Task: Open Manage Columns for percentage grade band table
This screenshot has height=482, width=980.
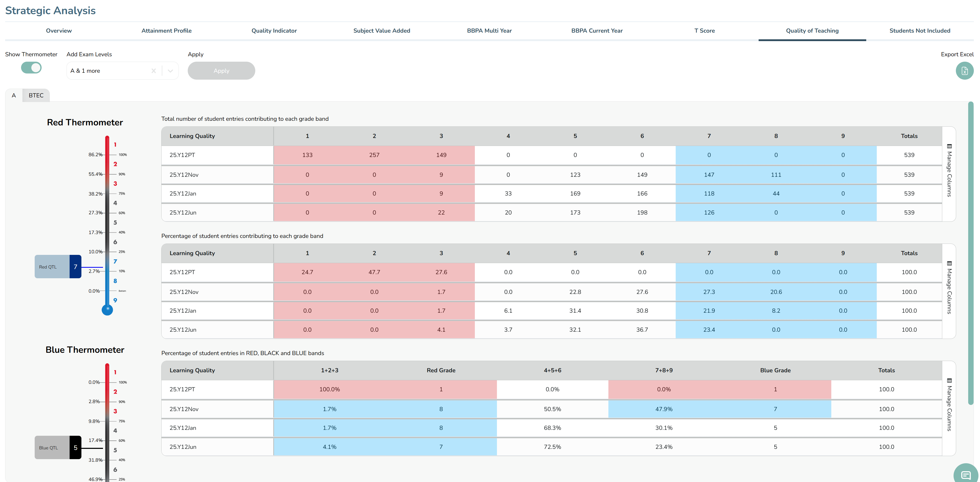Action: [x=949, y=288]
